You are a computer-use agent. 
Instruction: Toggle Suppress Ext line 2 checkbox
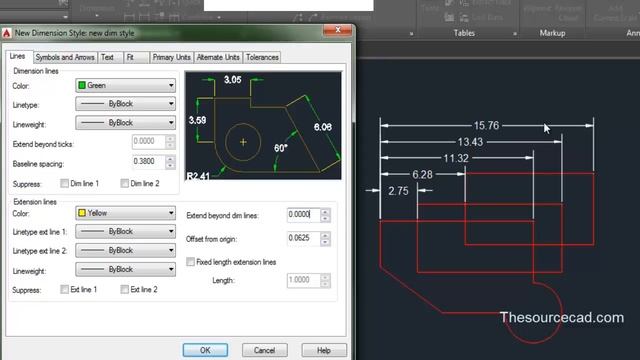[x=124, y=289]
